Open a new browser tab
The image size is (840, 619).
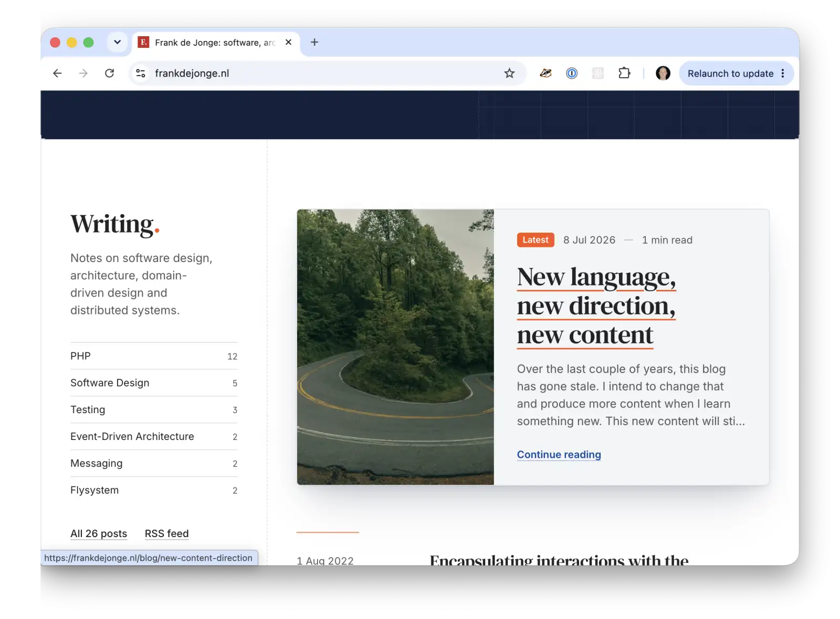pos(314,43)
